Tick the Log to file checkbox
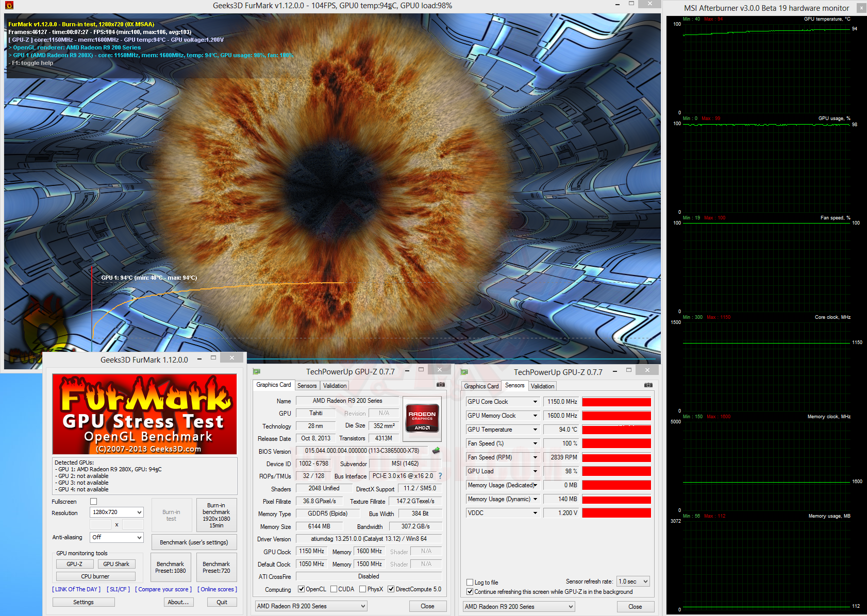The height and width of the screenshot is (616, 867). pyautogui.click(x=470, y=583)
